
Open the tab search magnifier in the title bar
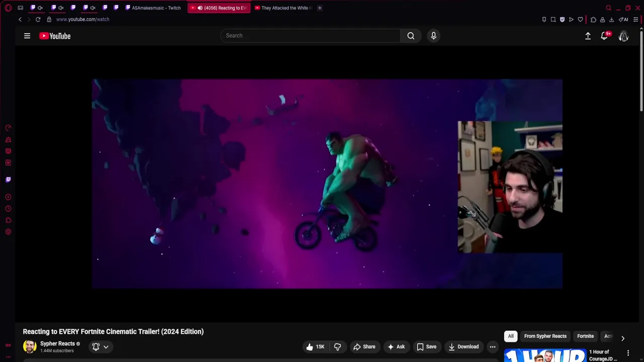point(608,8)
